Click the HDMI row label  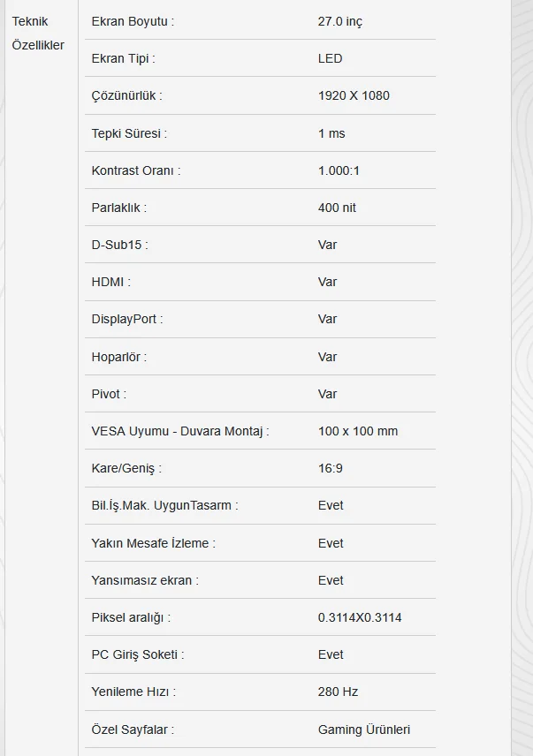click(110, 282)
